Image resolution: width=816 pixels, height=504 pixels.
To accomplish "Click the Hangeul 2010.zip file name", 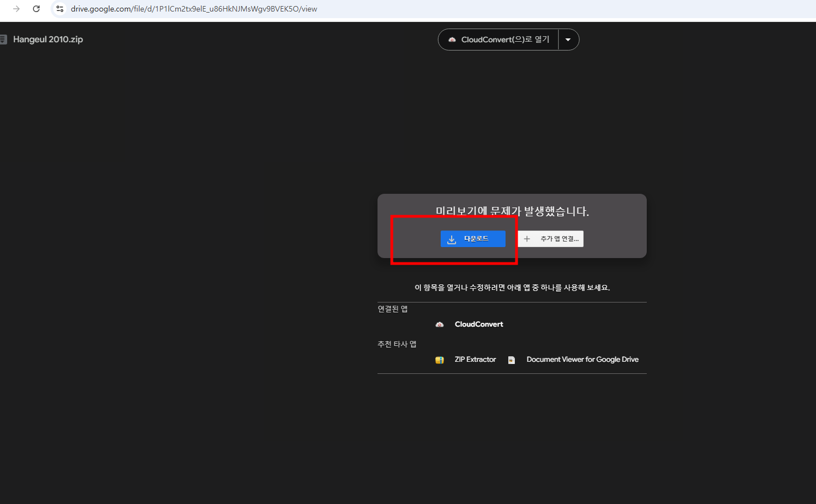I will (48, 40).
